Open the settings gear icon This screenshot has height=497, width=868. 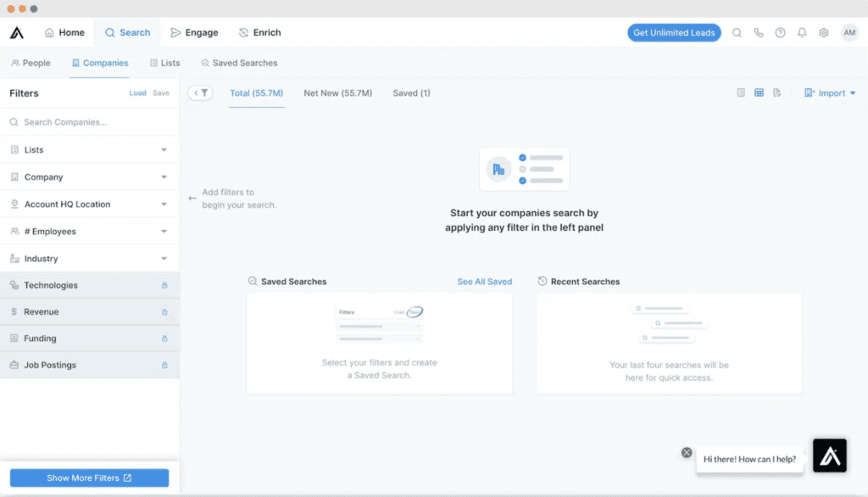click(824, 33)
